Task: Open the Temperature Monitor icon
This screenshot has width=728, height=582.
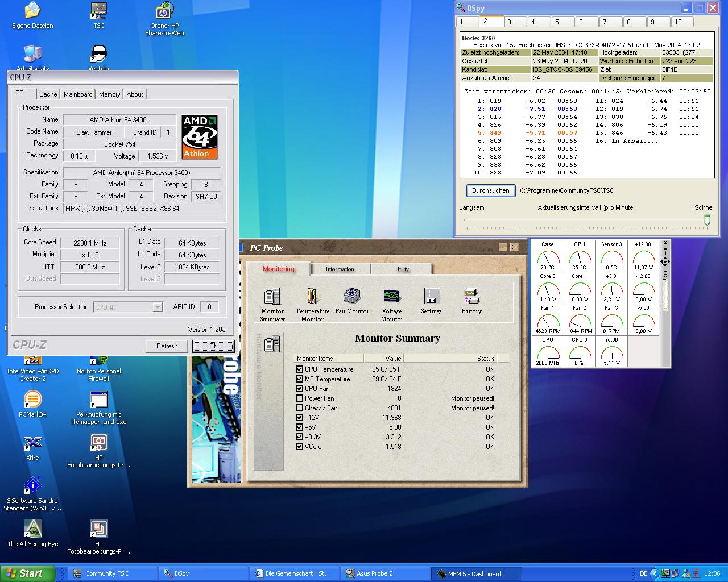Action: [x=312, y=305]
